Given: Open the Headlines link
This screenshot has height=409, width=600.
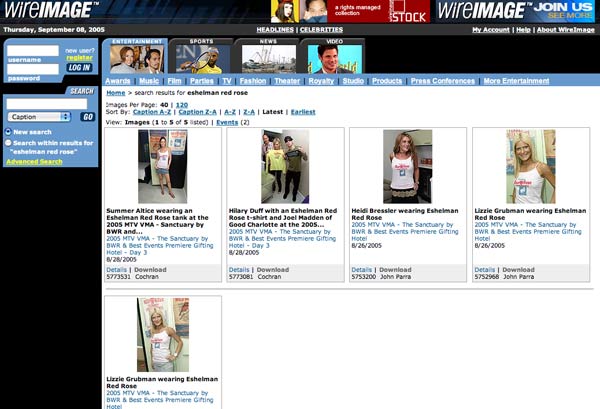Looking at the screenshot, I should [275, 30].
